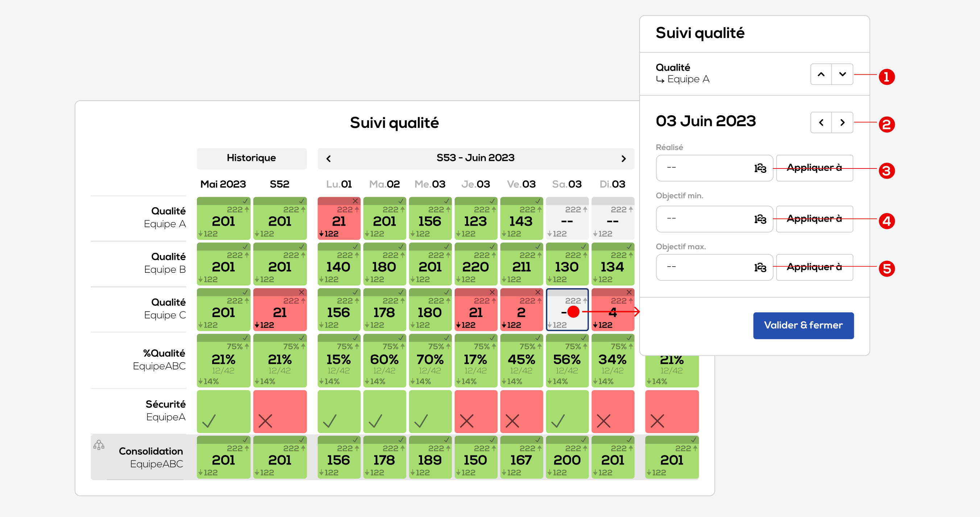Click previous week arrow beside S53 - Juin 2023
980x517 pixels.
329,159
